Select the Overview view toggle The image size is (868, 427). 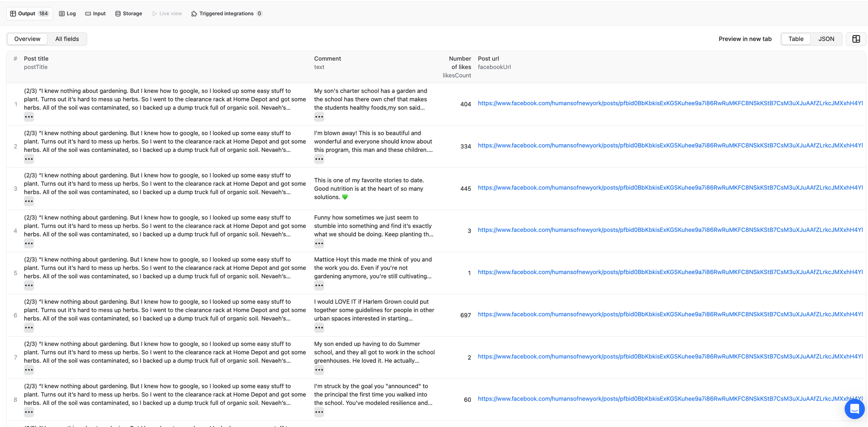27,39
